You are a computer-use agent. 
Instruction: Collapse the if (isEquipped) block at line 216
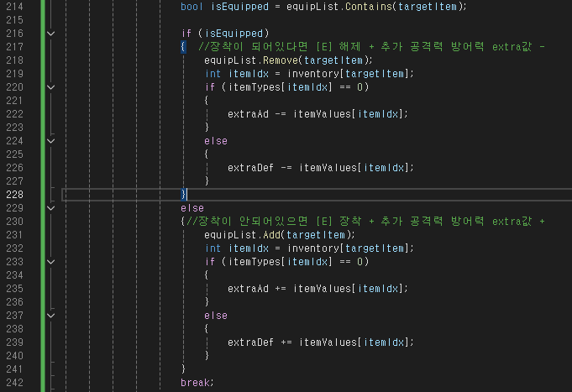click(x=51, y=34)
